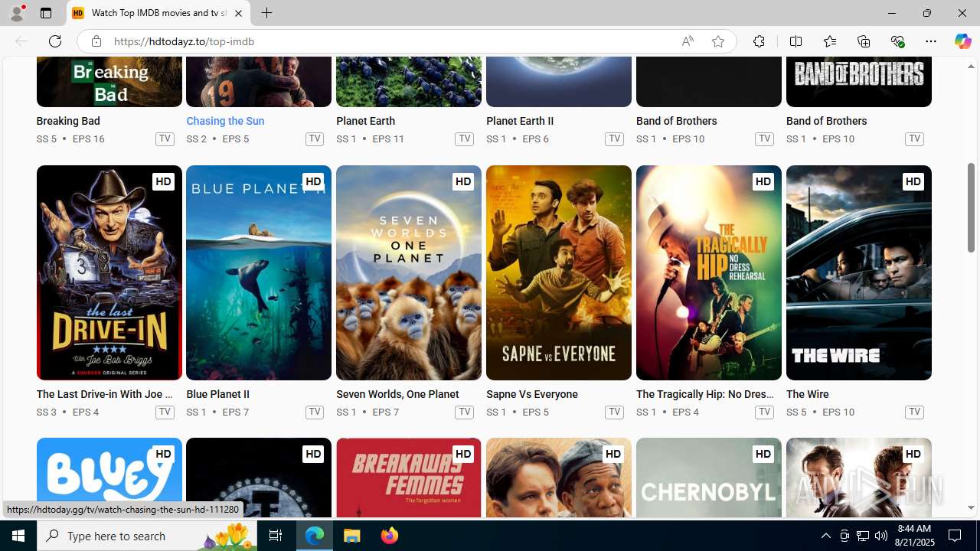The width and height of the screenshot is (980, 551).
Task: Select the Breakaway Femmes poster
Action: pos(409,478)
